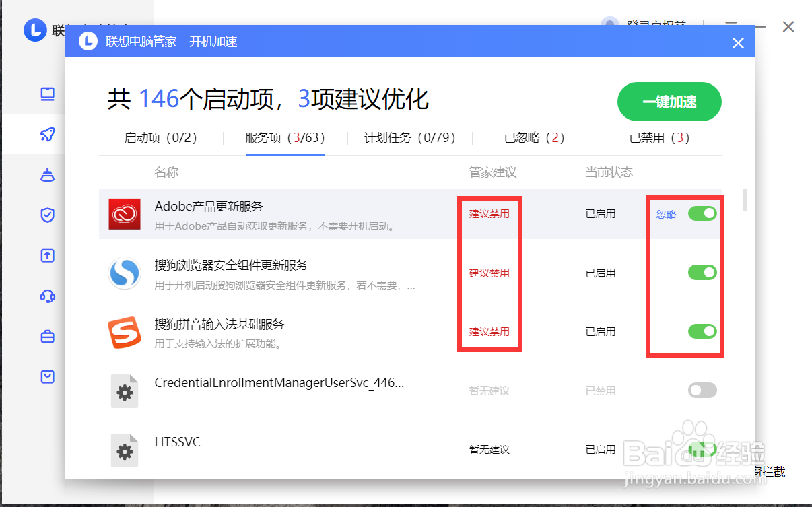The image size is (812, 507).
Task: Click 建议禁用 in Adobe row
Action: click(489, 214)
